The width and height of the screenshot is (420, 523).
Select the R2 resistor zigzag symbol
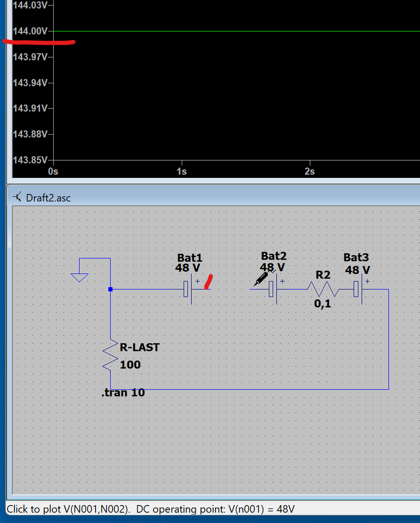323,290
